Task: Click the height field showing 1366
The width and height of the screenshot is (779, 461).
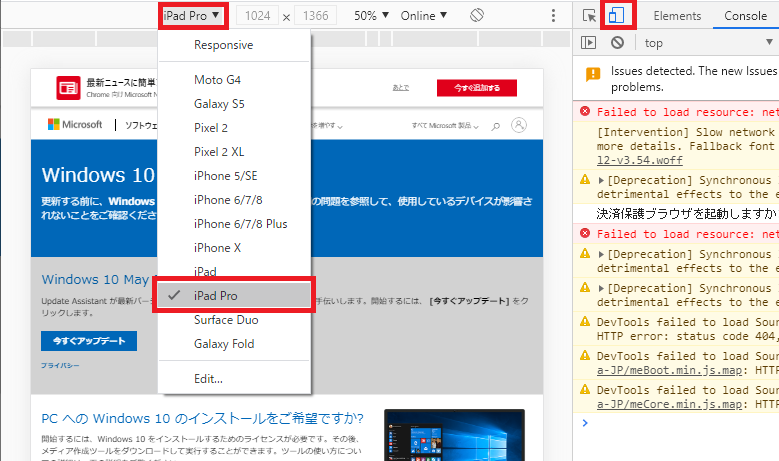Action: tap(315, 16)
